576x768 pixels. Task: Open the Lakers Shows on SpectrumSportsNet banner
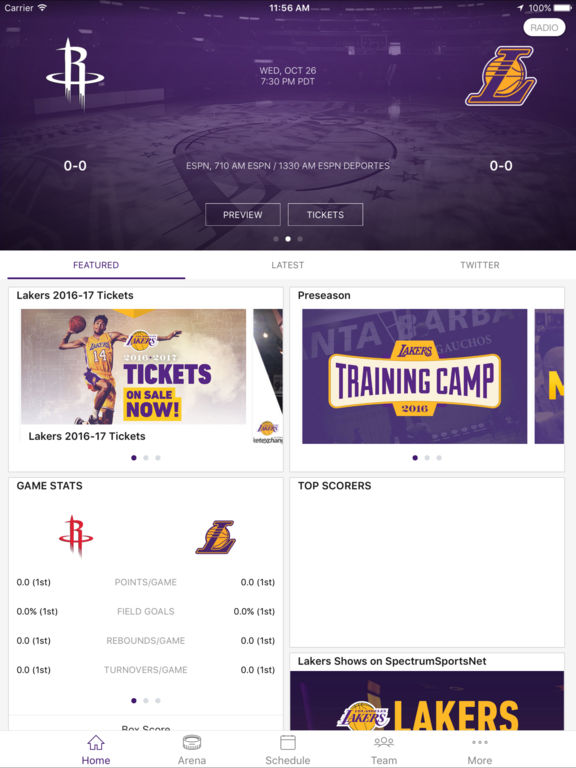pos(427,701)
